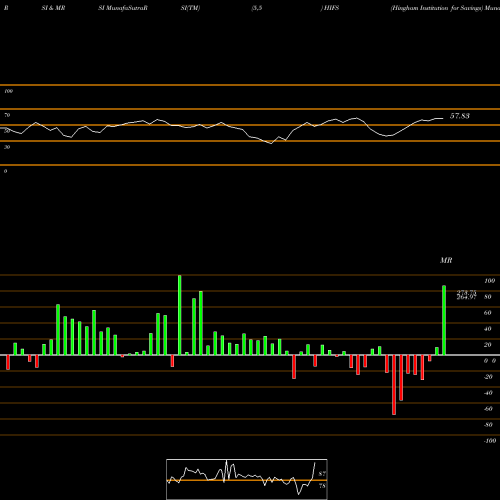Click the MR axis label -60
The width and height of the screenshot is (500, 500).
(488, 409)
